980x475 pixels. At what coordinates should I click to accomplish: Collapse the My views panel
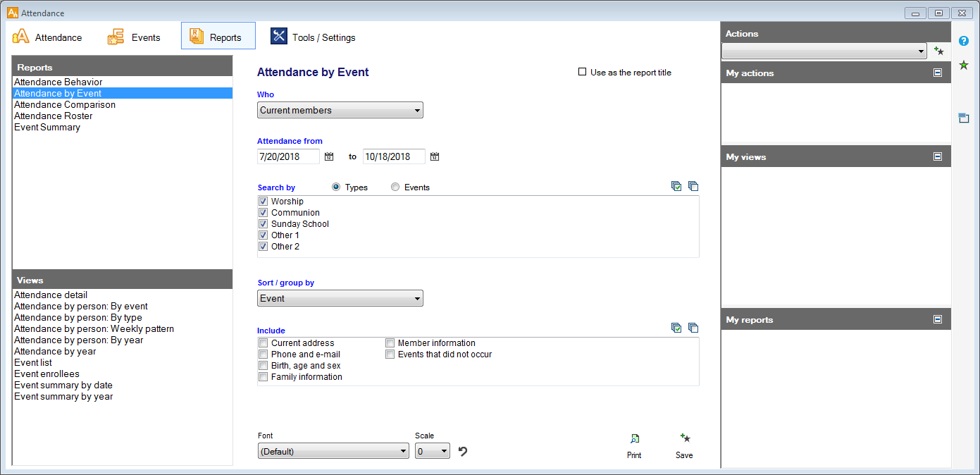point(938,156)
